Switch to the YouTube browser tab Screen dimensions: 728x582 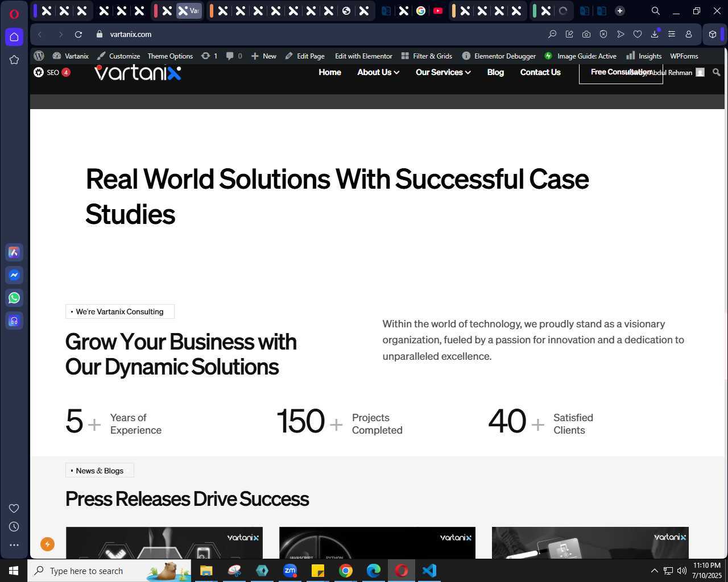coord(438,11)
